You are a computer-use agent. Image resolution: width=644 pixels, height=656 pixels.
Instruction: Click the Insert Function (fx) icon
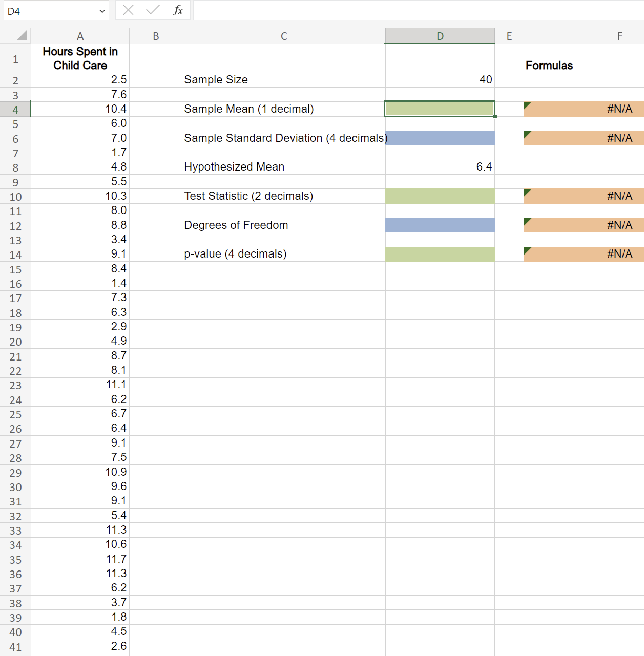[x=177, y=10]
